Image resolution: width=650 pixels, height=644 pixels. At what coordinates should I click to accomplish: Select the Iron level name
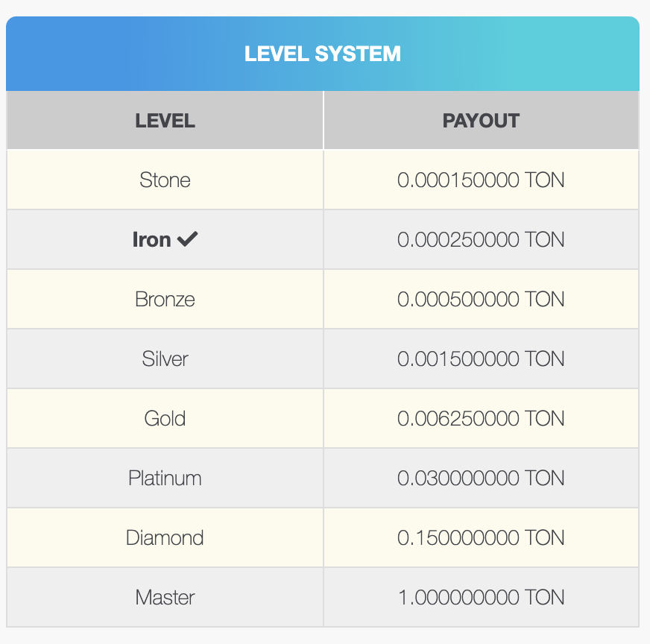[x=151, y=239]
